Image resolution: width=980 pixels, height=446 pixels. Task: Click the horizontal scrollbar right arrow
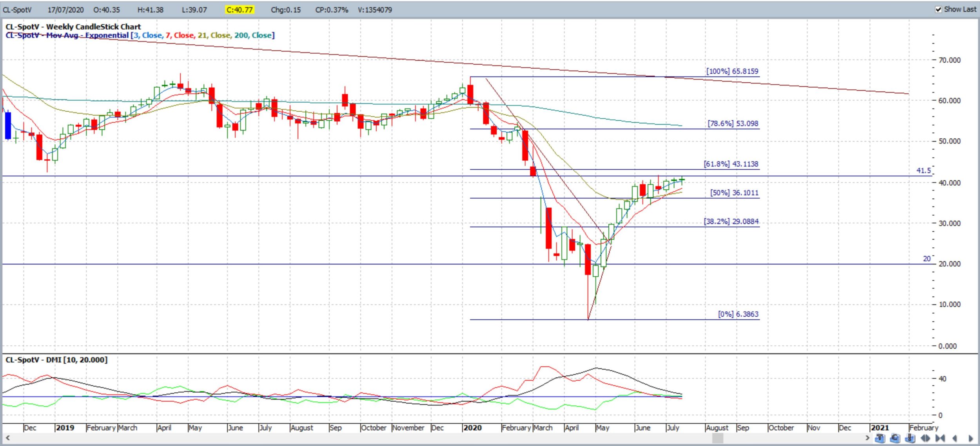pyautogui.click(x=867, y=438)
